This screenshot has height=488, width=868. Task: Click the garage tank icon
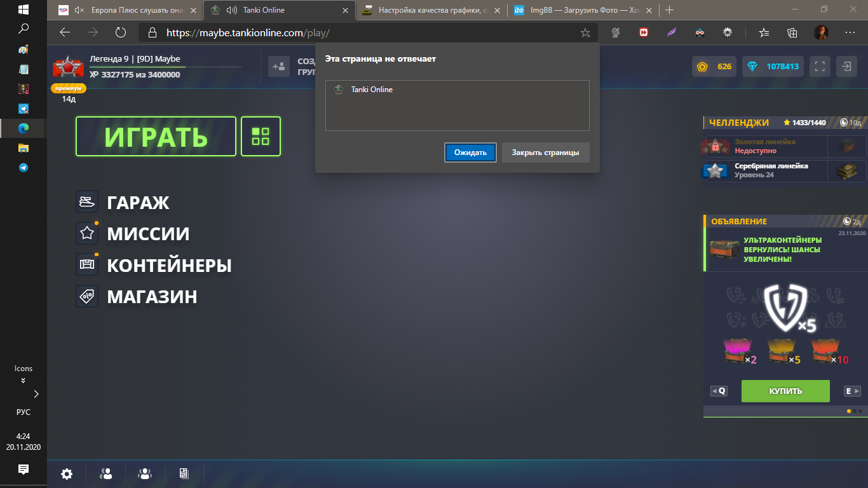[87, 202]
